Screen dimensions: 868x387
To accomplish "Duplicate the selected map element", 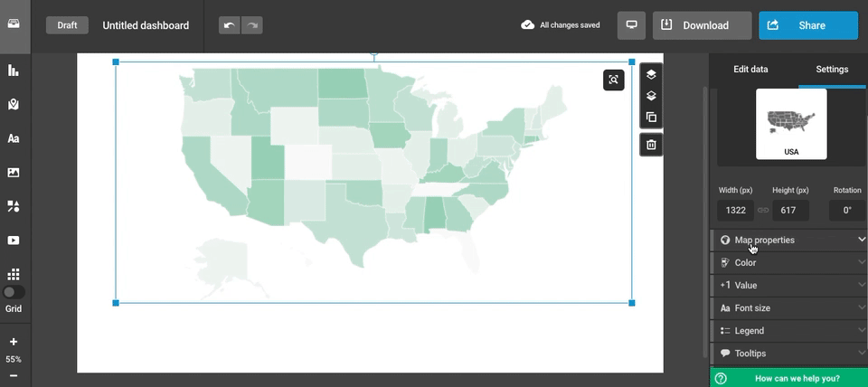I will pos(651,118).
